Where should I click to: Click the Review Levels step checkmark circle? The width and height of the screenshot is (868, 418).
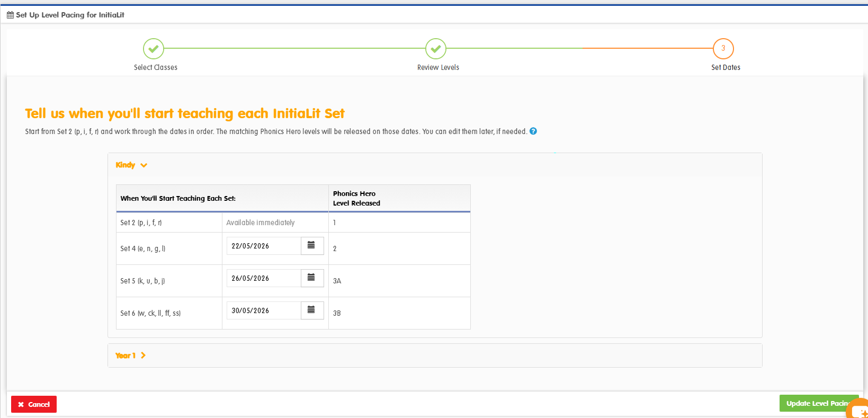(x=436, y=49)
